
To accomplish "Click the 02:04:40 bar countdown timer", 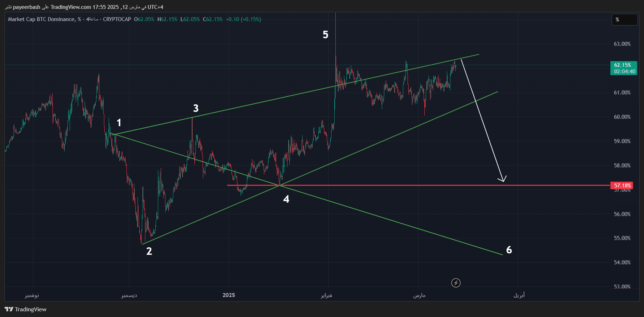I will click(624, 71).
